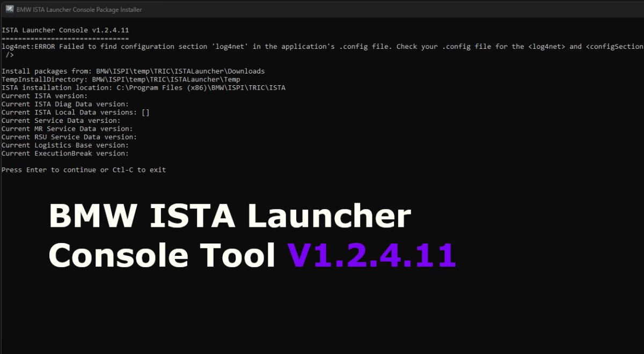
Task: Click the row of equals signs separator
Action: click(65, 39)
